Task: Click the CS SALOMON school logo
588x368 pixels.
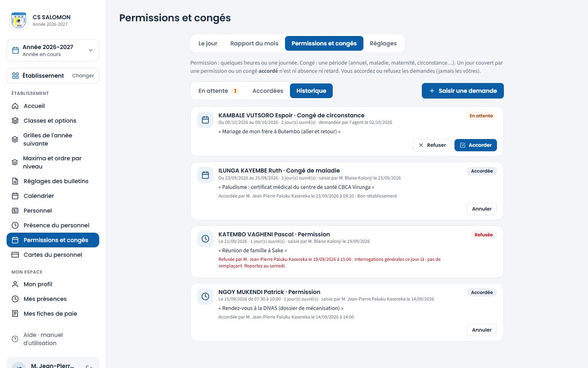Action: pos(19,20)
